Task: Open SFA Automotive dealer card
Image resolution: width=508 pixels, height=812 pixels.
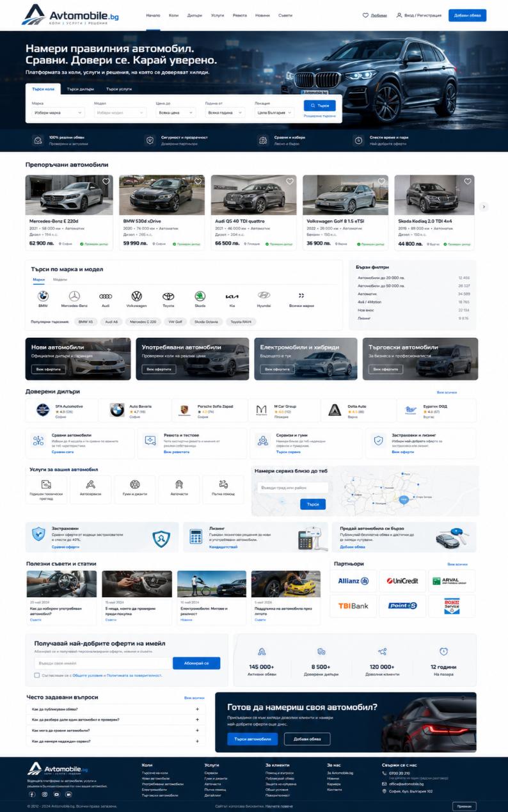Action: pos(62,410)
